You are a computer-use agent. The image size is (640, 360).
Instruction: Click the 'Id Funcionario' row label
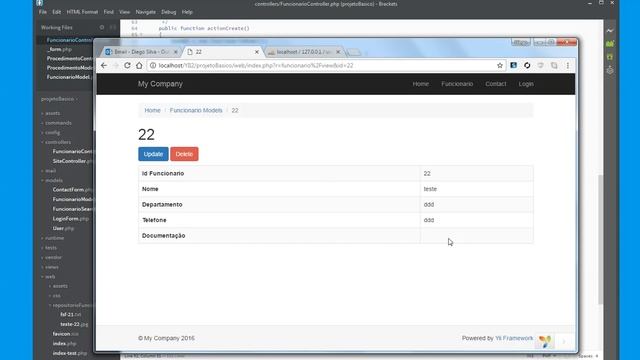point(163,173)
